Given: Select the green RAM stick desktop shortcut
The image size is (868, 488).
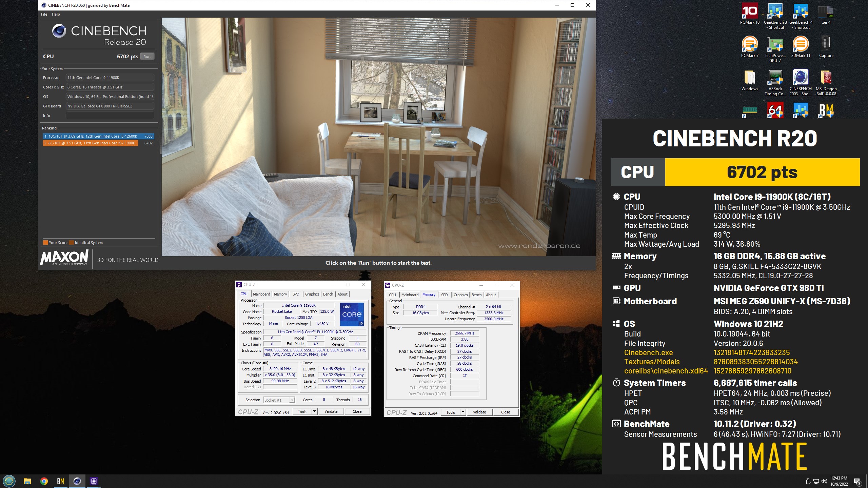Looking at the screenshot, I should tap(750, 111).
